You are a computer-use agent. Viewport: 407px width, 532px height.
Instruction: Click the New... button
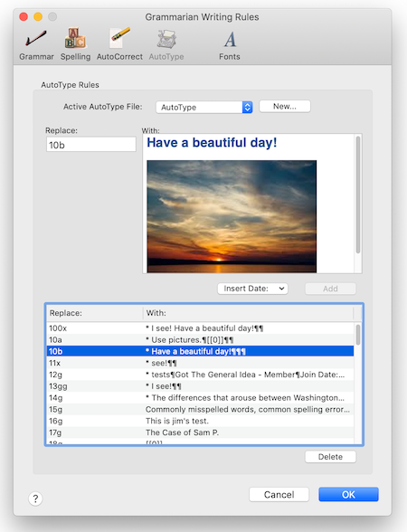285,107
